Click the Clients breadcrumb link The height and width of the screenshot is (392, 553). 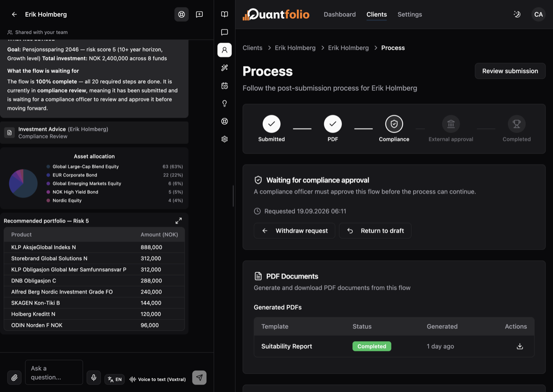[x=252, y=48]
